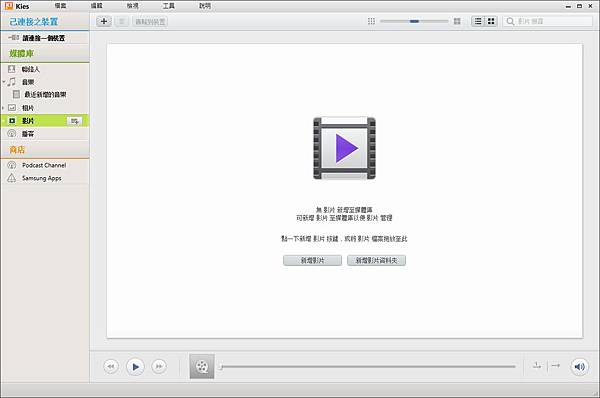
Task: Click the add video folder button
Action: click(x=377, y=260)
